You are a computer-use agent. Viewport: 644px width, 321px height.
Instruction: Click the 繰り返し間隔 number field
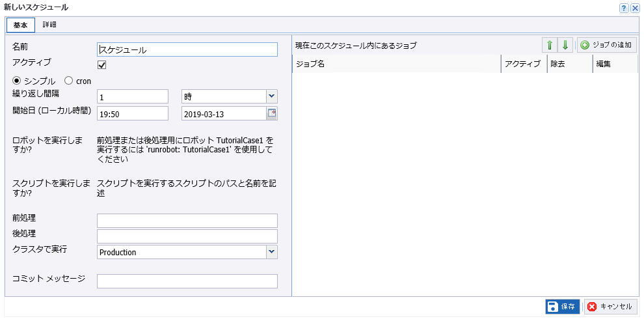click(133, 96)
